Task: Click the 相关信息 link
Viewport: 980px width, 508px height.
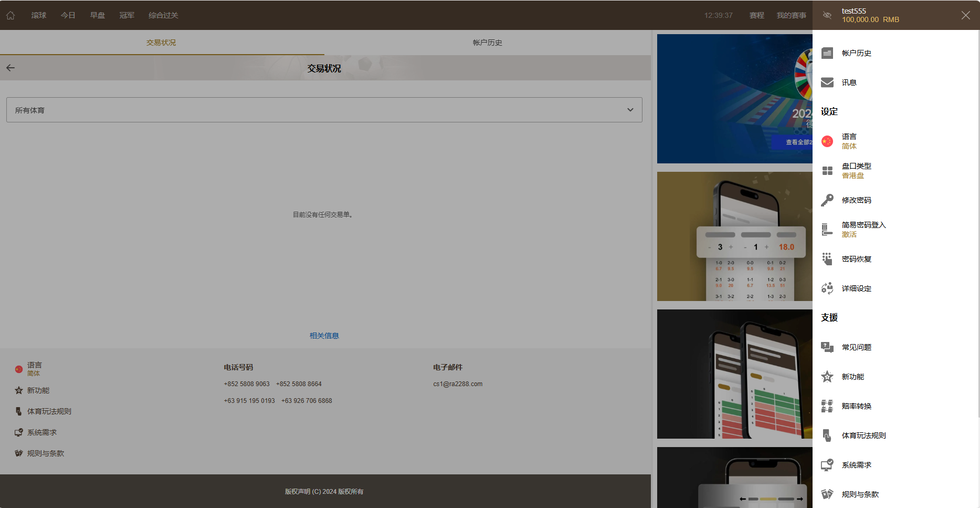Action: [324, 336]
